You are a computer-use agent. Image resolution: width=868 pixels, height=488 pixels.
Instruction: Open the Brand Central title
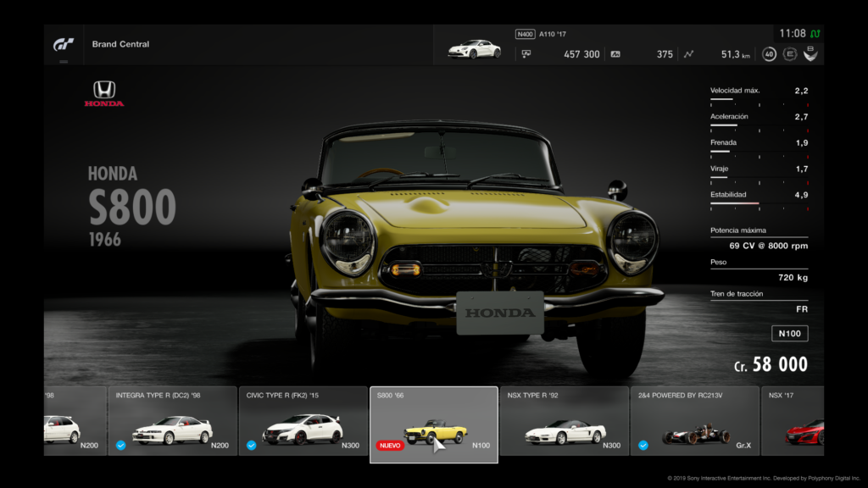pyautogui.click(x=120, y=44)
